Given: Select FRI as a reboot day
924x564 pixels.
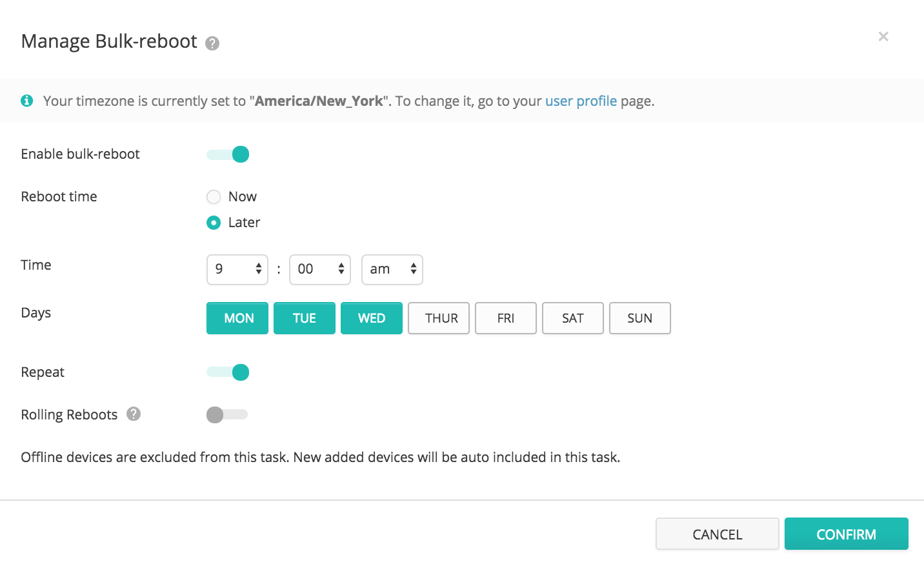Looking at the screenshot, I should coord(506,318).
